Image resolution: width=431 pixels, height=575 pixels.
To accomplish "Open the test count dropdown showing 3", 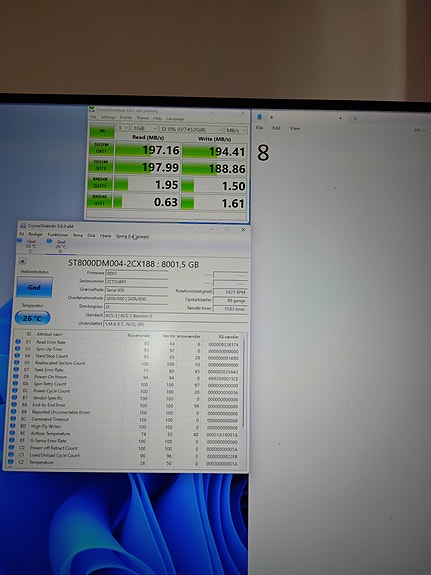I will [x=123, y=128].
